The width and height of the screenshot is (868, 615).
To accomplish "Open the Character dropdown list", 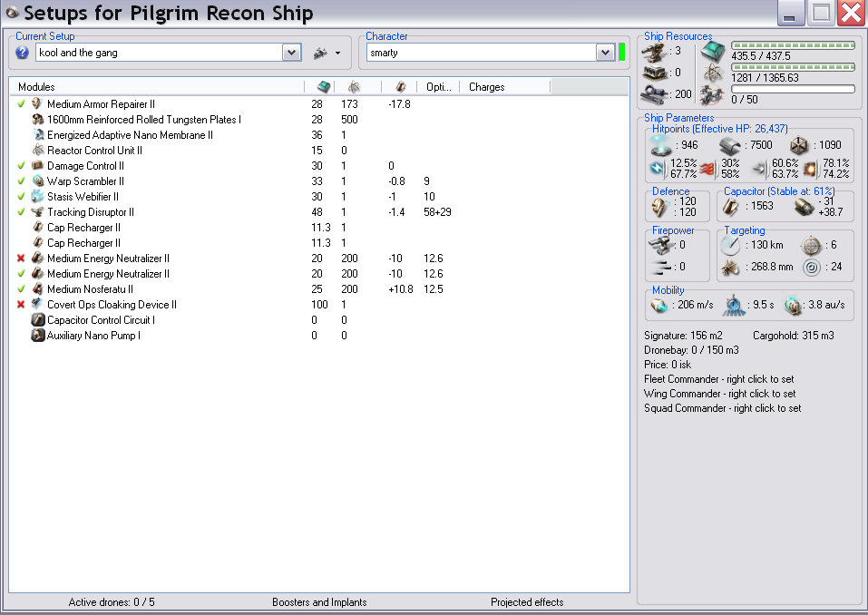I will [605, 53].
